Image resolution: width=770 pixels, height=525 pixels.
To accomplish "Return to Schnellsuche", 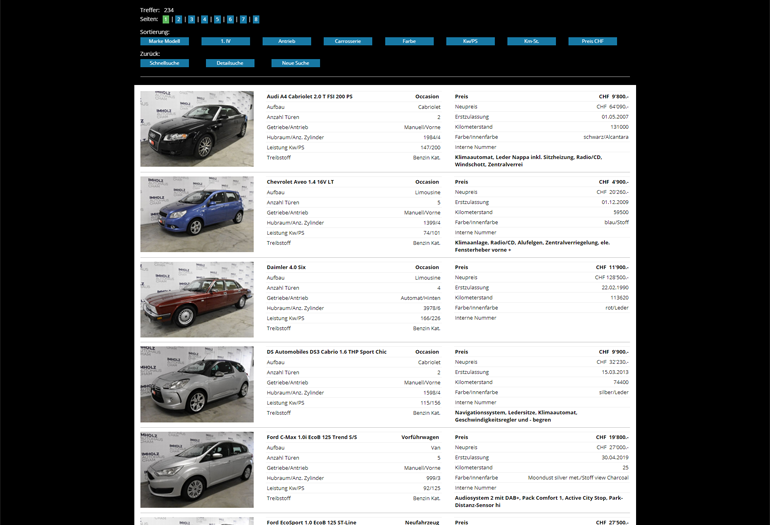I will coord(165,63).
